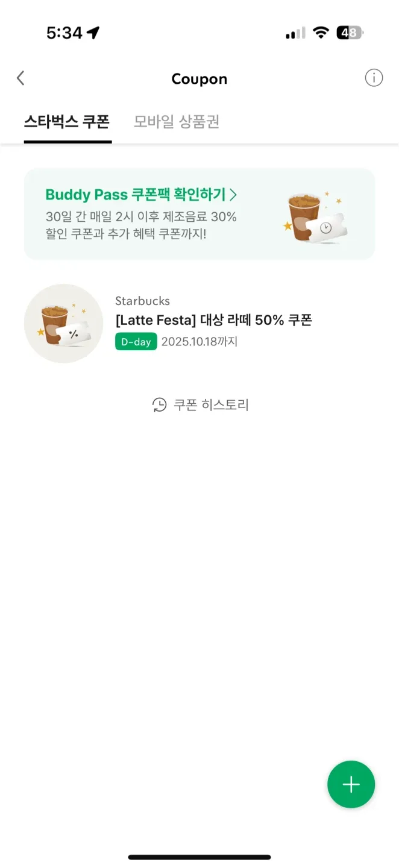
Task: Tap the cellular signal bars icon
Action: click(x=295, y=33)
